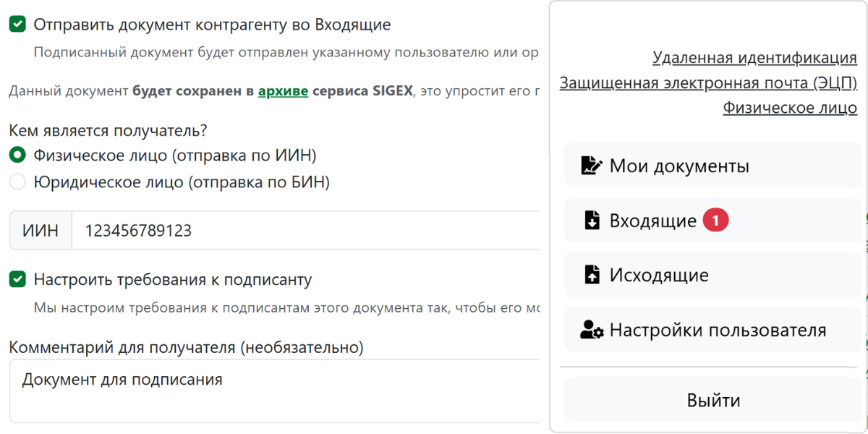Viewport: 868px width, 434px height.
Task: Select Физическое лицо (отправка по ИИН) radio
Action: [x=17, y=156]
